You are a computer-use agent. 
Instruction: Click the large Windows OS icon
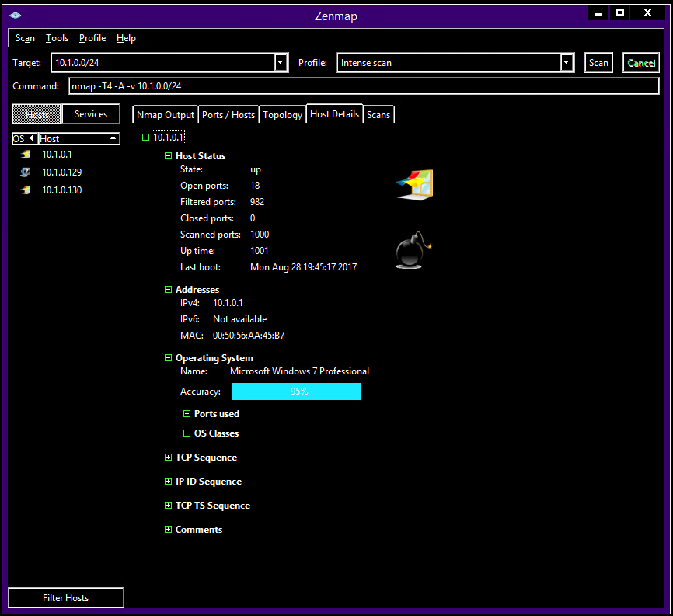pyautogui.click(x=415, y=184)
